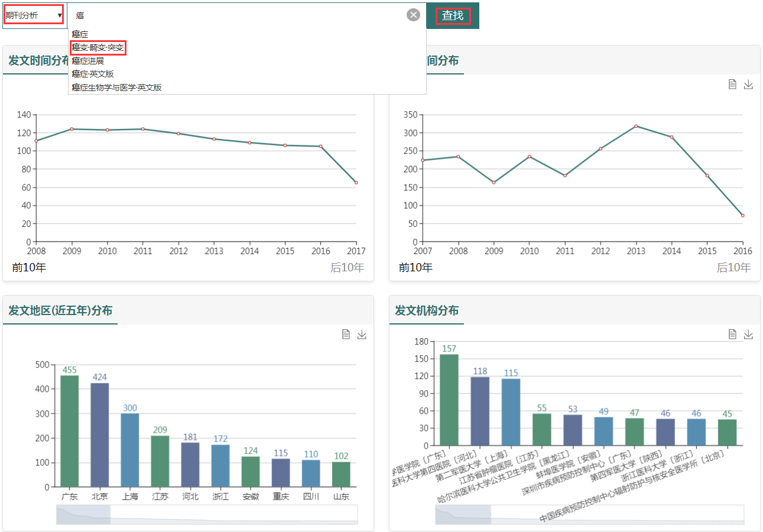Open the 期刊分析 type dropdown
Screen dimensions: 763x532
point(34,15)
